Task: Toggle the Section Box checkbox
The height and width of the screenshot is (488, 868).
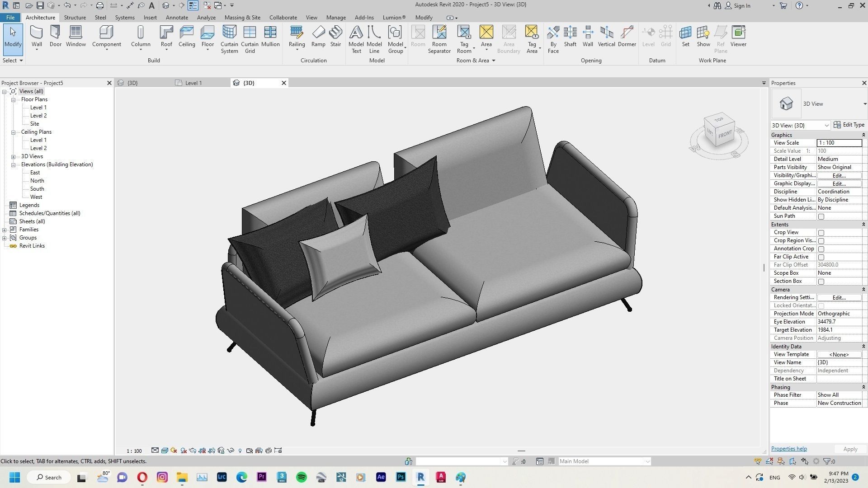Action: (821, 281)
